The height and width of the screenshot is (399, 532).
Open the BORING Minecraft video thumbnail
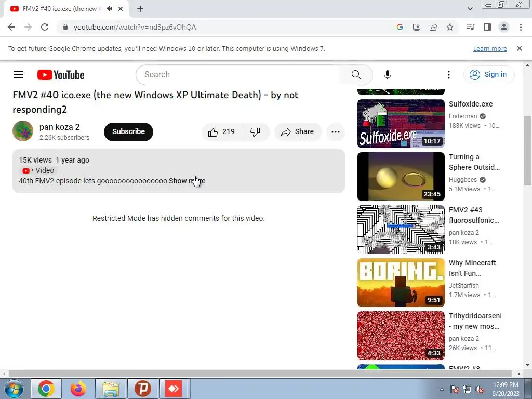(x=401, y=282)
